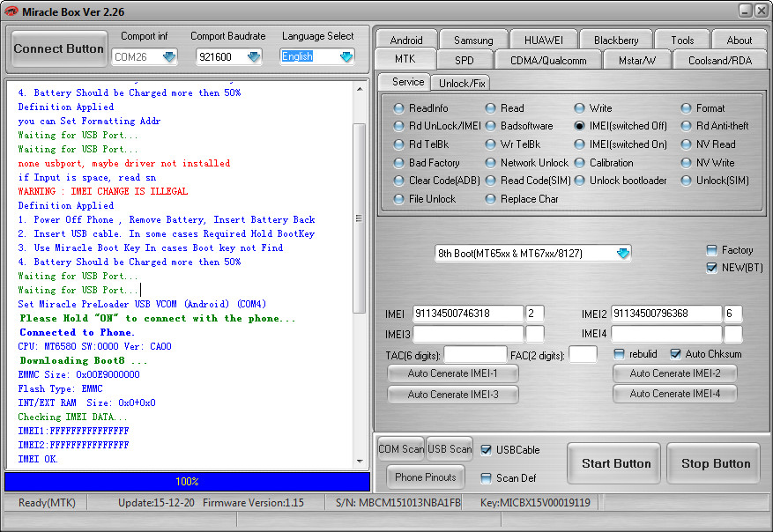
Task: Click the IMEI2 field containing 91134500796368
Action: pyautogui.click(x=666, y=314)
